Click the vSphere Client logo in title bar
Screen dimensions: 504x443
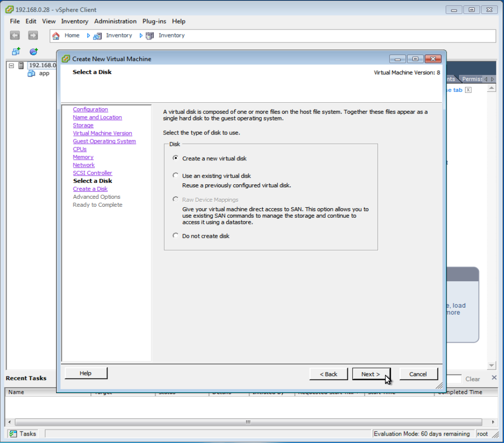[x=9, y=9]
